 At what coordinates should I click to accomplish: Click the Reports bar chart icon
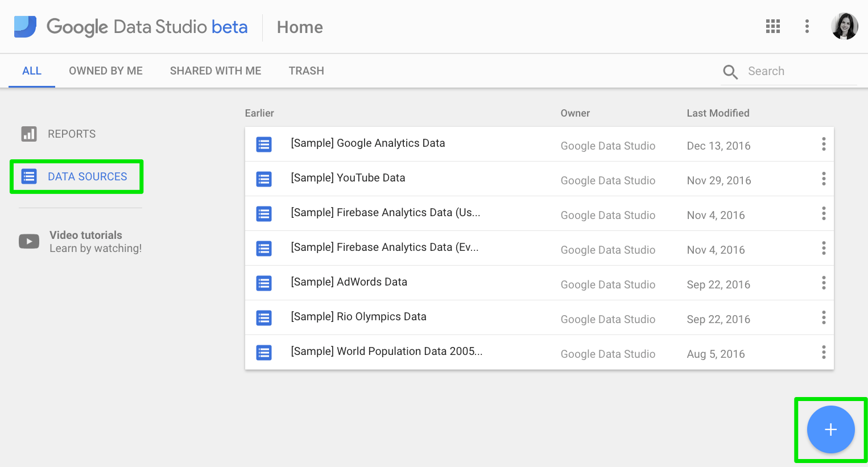tap(29, 134)
